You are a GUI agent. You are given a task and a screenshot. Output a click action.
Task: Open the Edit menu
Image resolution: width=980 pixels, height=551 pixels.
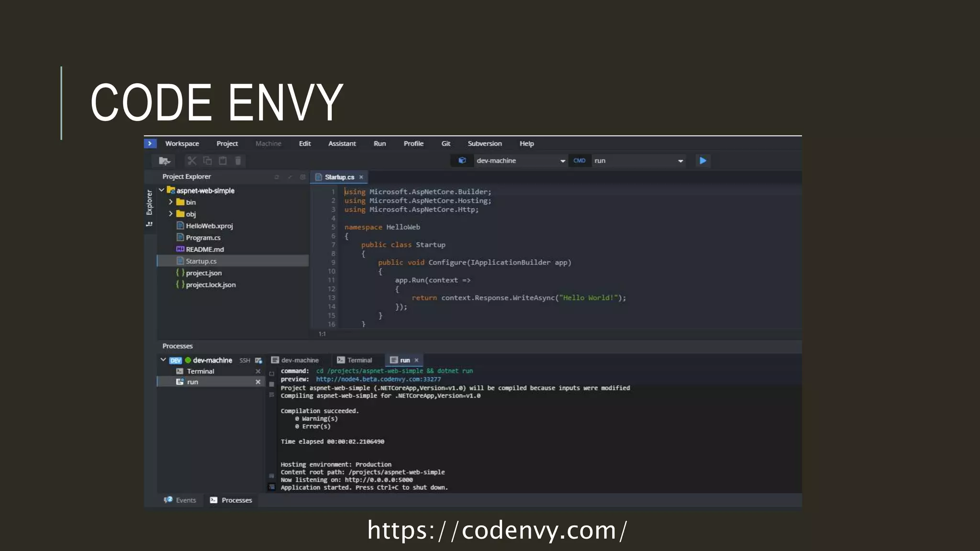pos(305,143)
